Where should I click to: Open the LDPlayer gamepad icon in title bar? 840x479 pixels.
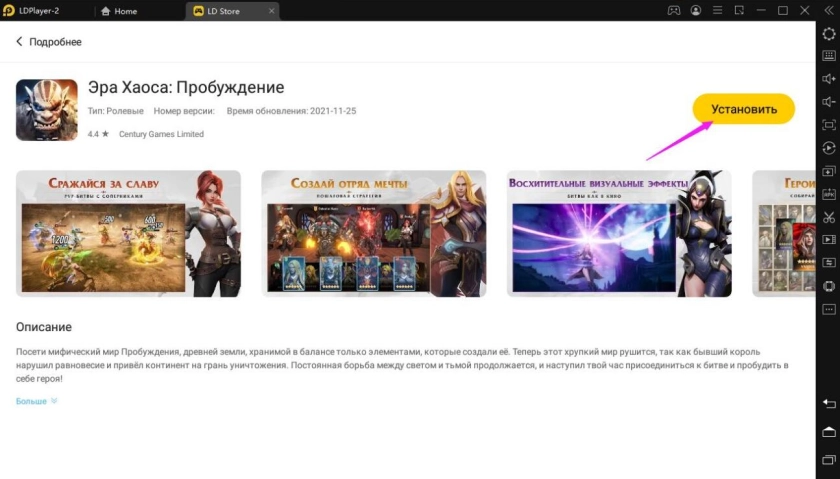pyautogui.click(x=673, y=10)
